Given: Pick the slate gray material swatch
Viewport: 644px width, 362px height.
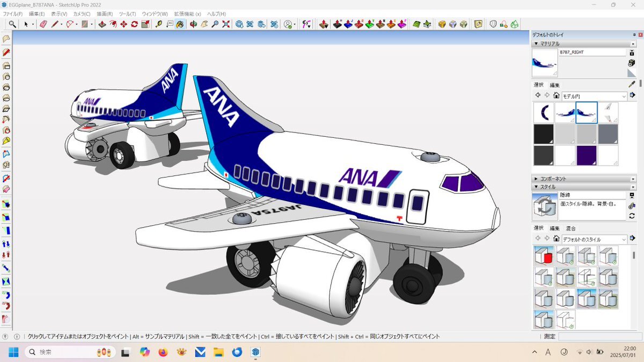Looking at the screenshot, I should tap(608, 134).
